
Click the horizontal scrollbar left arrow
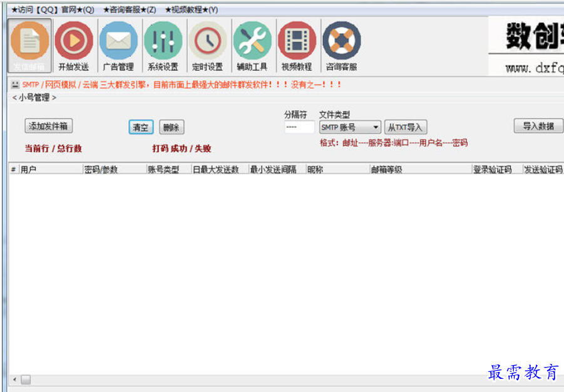tap(15, 379)
